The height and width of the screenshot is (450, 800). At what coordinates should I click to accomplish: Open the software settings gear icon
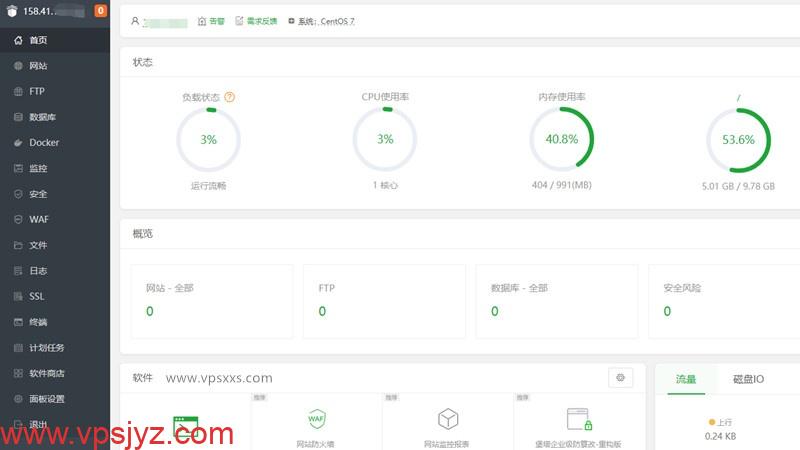coord(620,377)
